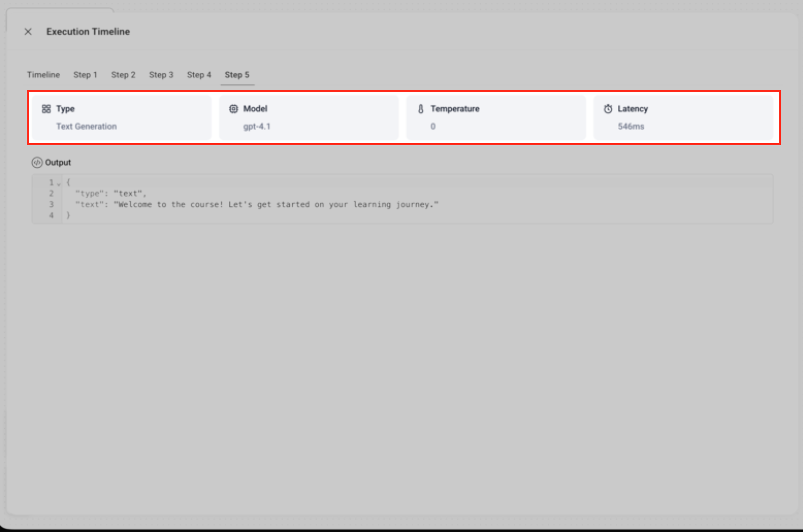
Task: Click the Text Generation type value
Action: pyautogui.click(x=86, y=126)
